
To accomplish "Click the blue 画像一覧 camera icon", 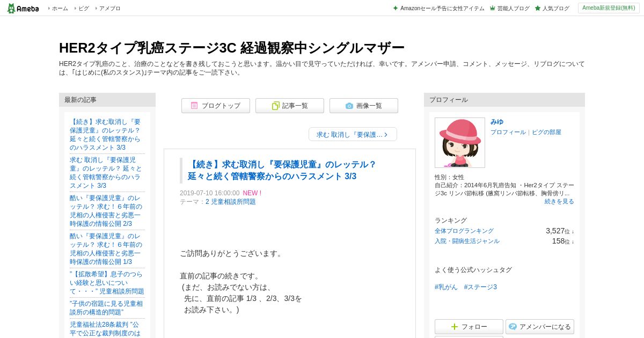I will point(349,106).
